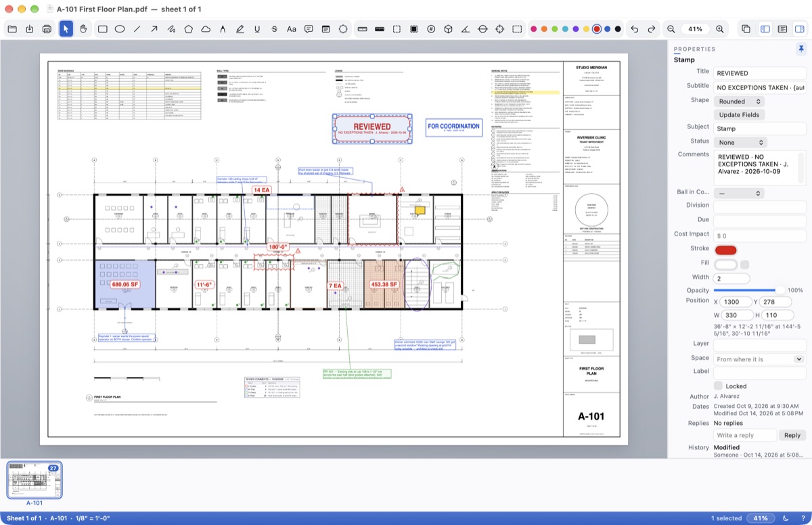Select the count (#) tool
The height and width of the screenshot is (525, 812).
431,29
